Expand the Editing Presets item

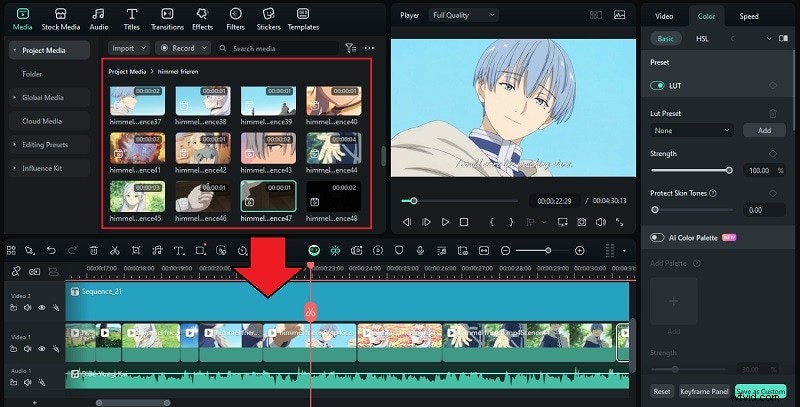click(x=15, y=145)
